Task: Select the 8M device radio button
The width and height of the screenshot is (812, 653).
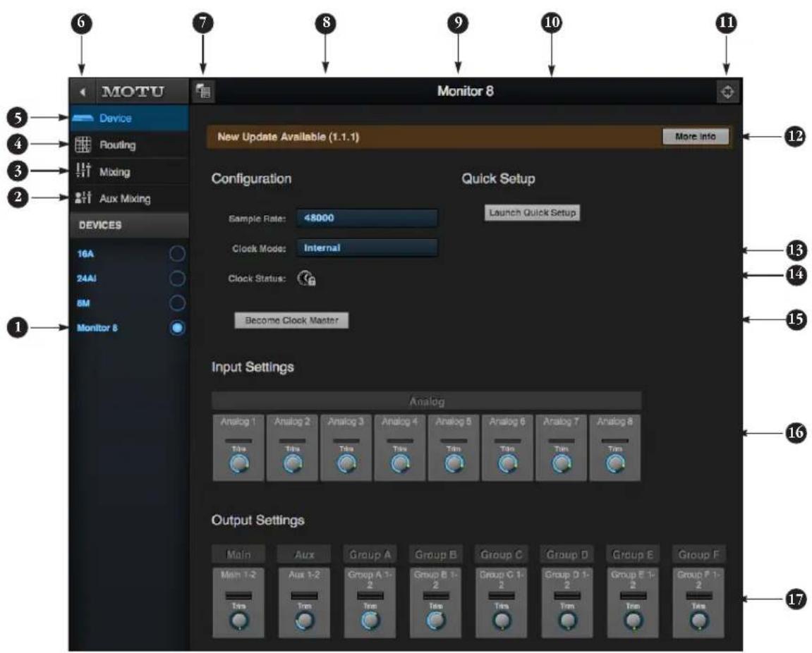Action: (177, 303)
